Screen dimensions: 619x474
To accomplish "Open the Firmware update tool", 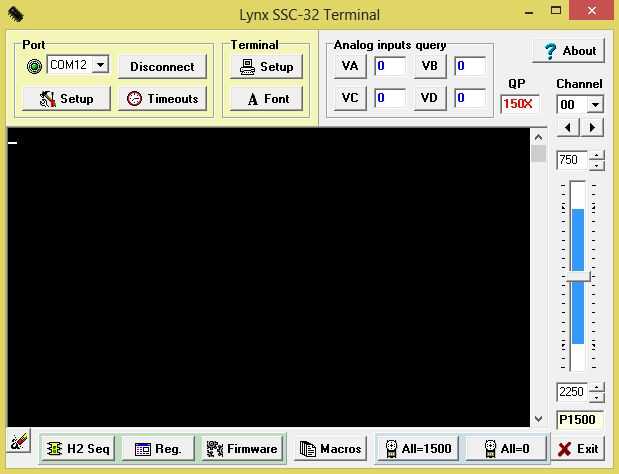I will 242,448.
